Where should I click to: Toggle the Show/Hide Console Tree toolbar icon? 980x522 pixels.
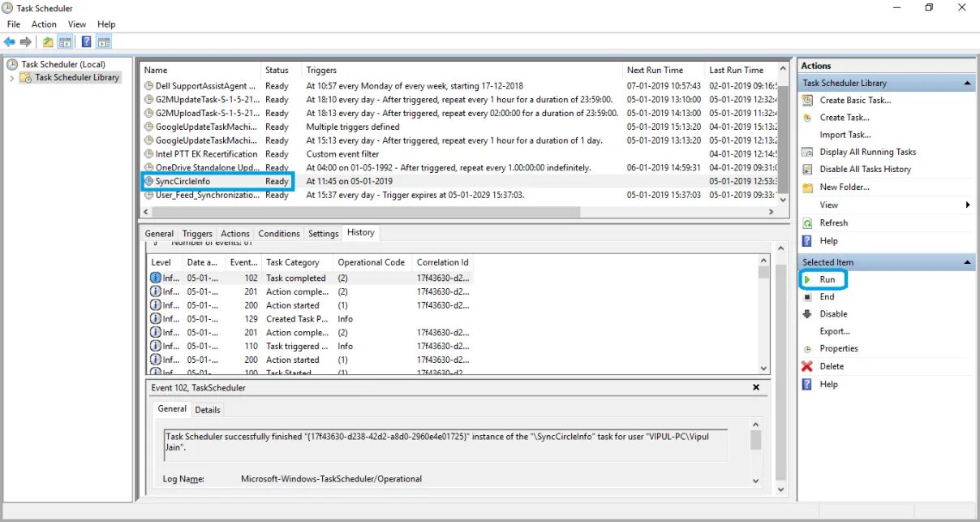(65, 42)
